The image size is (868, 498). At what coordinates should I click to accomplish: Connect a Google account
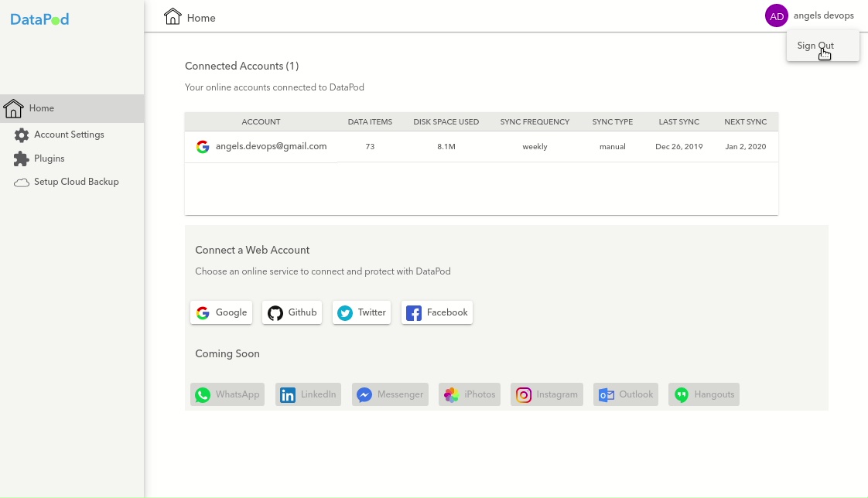click(221, 312)
